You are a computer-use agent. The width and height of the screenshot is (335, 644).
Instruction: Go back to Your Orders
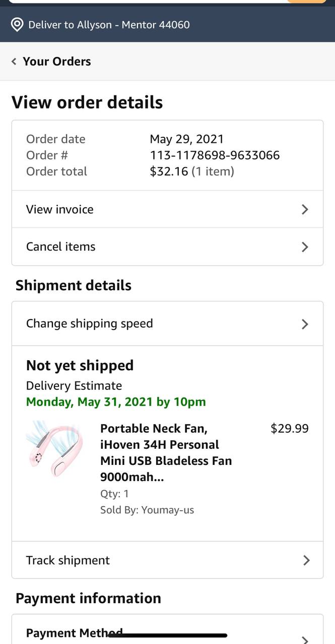tap(57, 61)
